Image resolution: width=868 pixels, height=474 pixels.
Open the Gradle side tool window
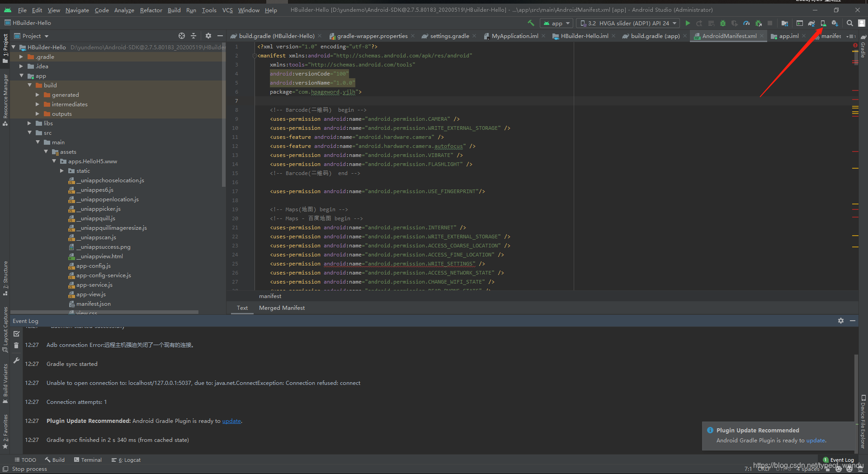pyautogui.click(x=863, y=46)
